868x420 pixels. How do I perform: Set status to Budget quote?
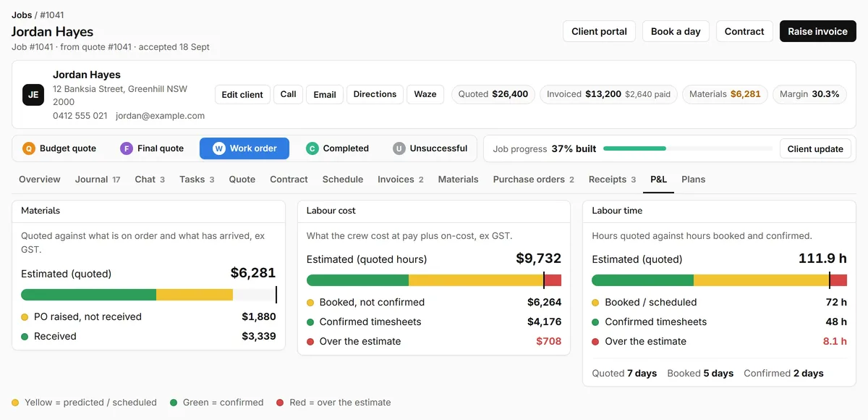tap(59, 148)
